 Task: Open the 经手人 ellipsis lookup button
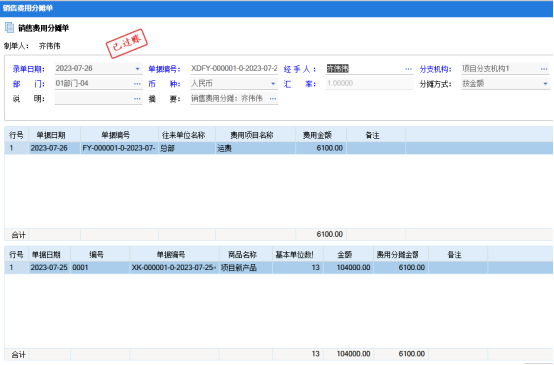(x=408, y=69)
